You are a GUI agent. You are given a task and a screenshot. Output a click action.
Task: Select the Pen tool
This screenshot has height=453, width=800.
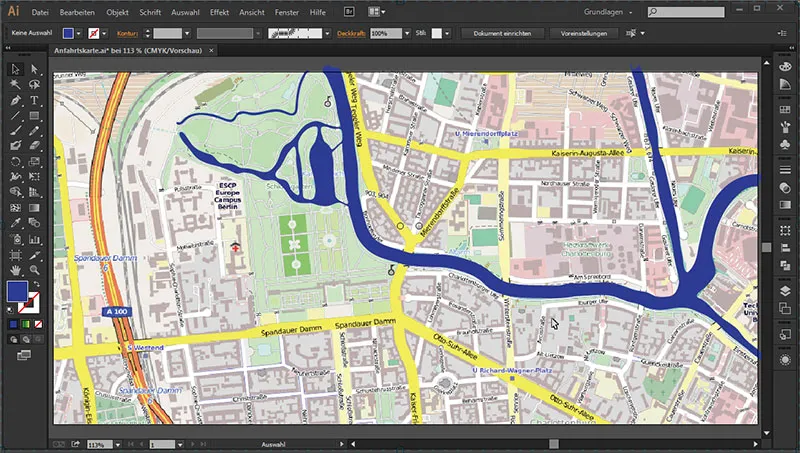tap(15, 100)
